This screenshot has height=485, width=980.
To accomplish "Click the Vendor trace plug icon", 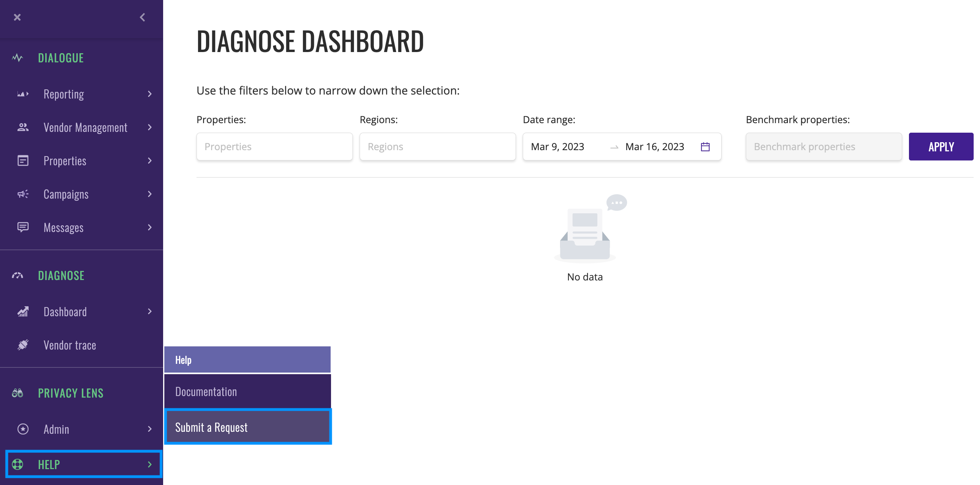I will click(23, 345).
